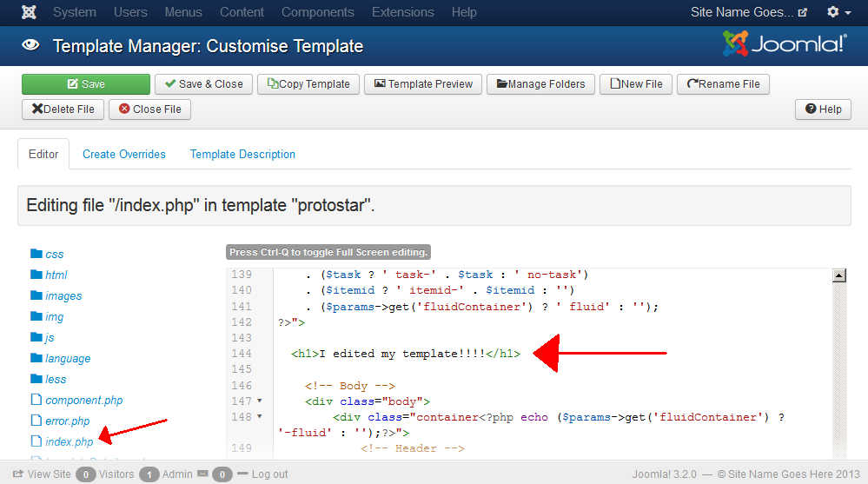
Task: Open the js folder
Action: pyautogui.click(x=50, y=337)
